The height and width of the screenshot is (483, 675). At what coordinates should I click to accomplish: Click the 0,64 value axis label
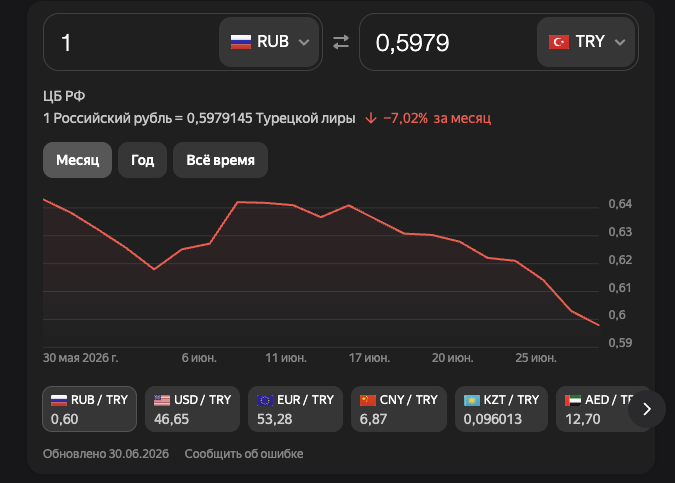coord(620,204)
